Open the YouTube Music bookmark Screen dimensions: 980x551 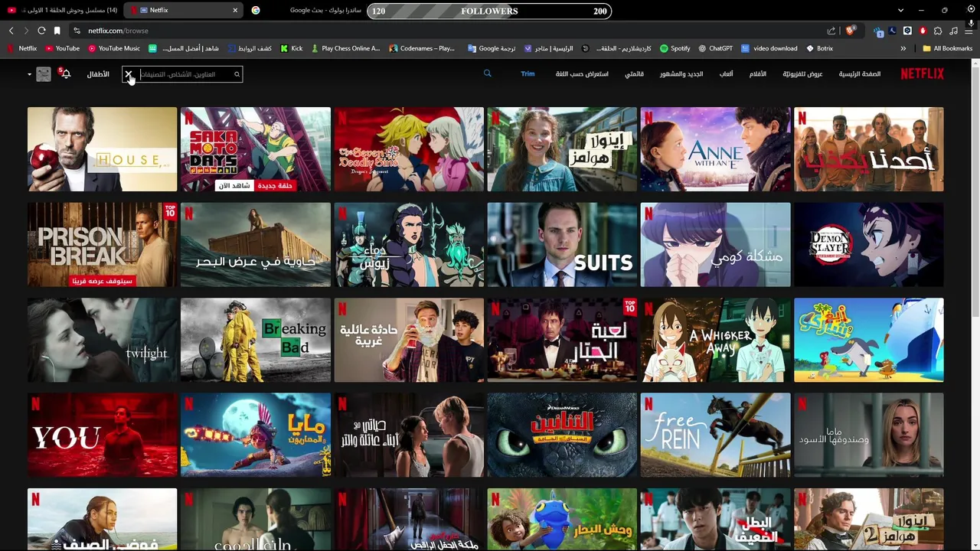[x=114, y=48]
